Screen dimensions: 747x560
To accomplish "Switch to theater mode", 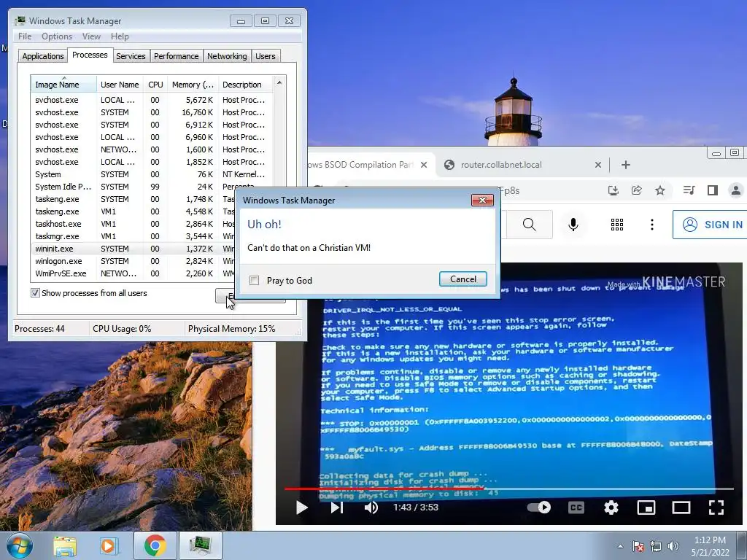I will tap(681, 507).
